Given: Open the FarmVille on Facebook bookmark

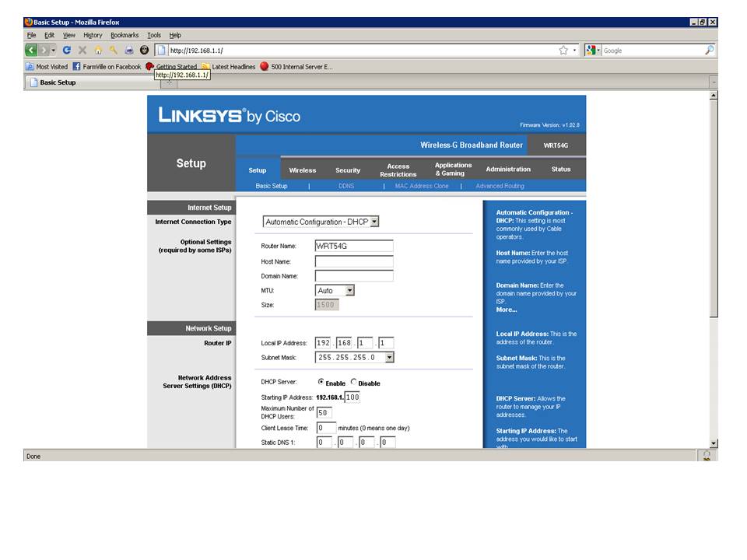Looking at the screenshot, I should point(107,67).
